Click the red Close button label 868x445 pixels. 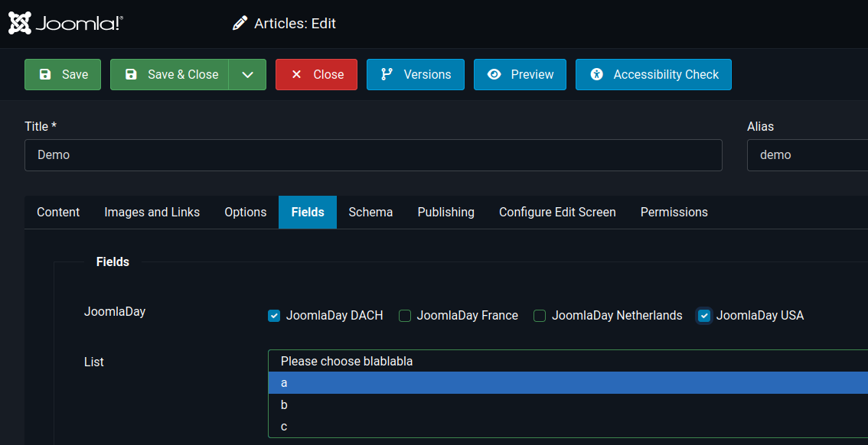tap(329, 75)
